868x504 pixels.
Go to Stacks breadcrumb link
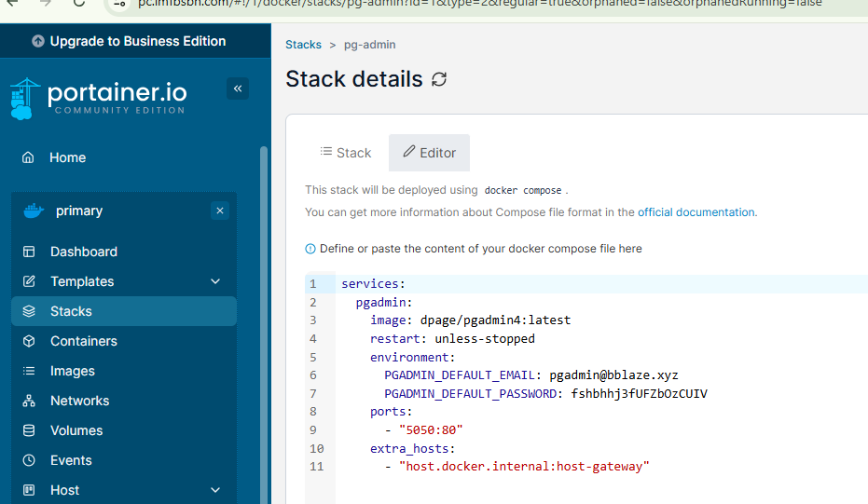(303, 45)
